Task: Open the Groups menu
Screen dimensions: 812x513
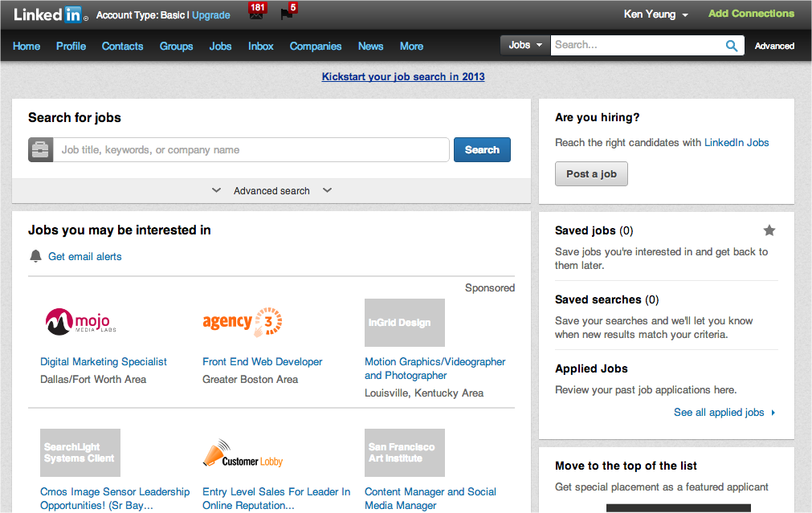Action: 176,46
